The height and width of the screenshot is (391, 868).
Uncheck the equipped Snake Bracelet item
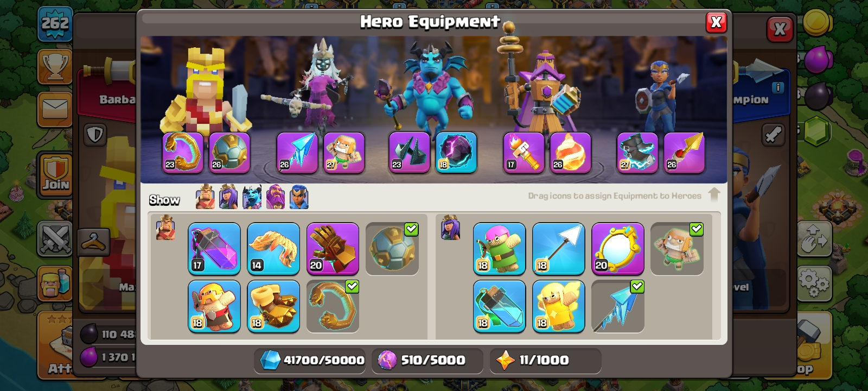pyautogui.click(x=333, y=306)
